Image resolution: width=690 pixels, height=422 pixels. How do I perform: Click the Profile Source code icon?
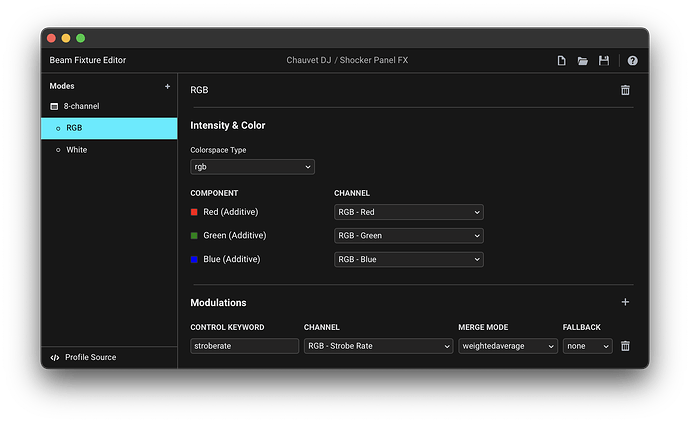(x=55, y=357)
